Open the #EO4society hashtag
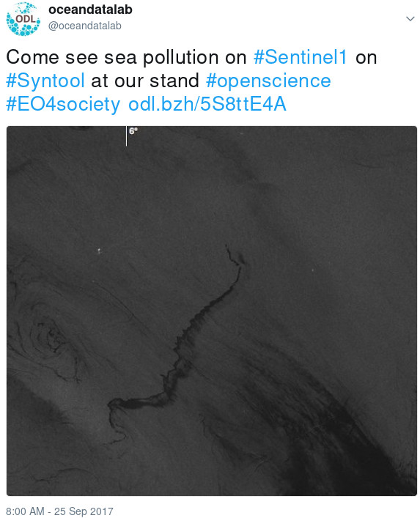The height and width of the screenshot is (518, 420). pos(63,104)
